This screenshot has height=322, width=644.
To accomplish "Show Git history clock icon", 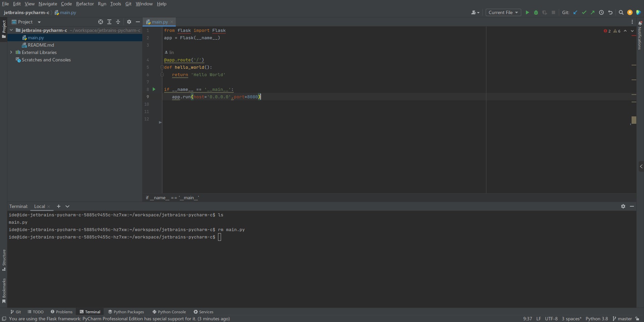I will (x=601, y=12).
